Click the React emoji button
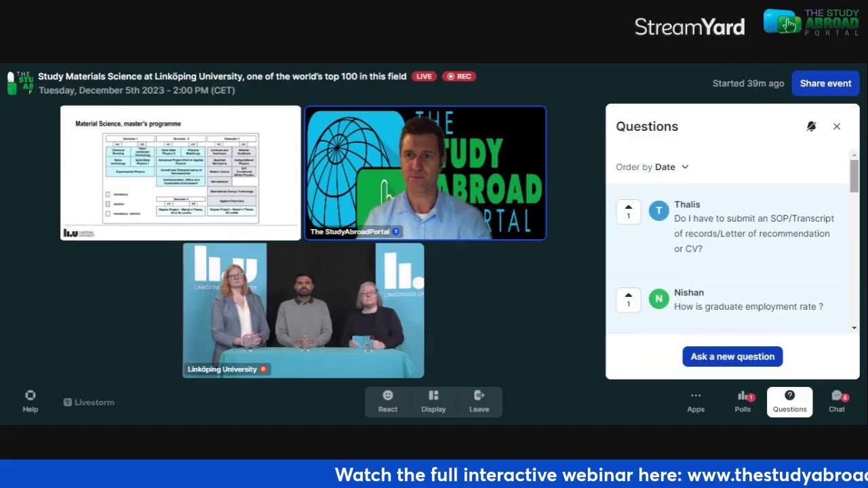Screen dimensions: 868x488 pos(388,401)
